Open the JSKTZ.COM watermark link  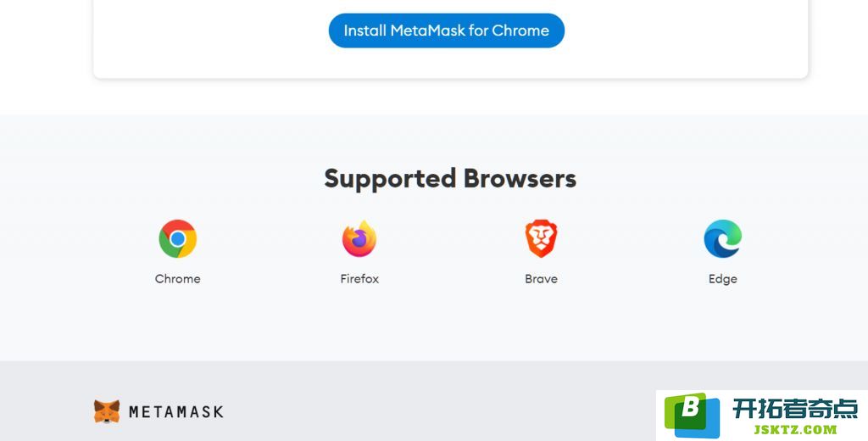[795, 429]
